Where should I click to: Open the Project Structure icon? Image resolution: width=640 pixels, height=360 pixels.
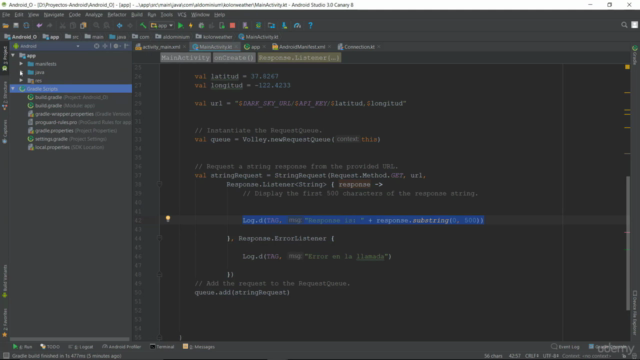[271, 25]
